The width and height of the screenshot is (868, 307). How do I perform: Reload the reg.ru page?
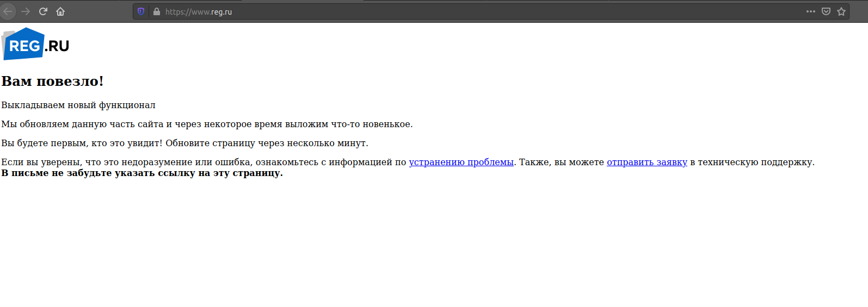(x=43, y=11)
